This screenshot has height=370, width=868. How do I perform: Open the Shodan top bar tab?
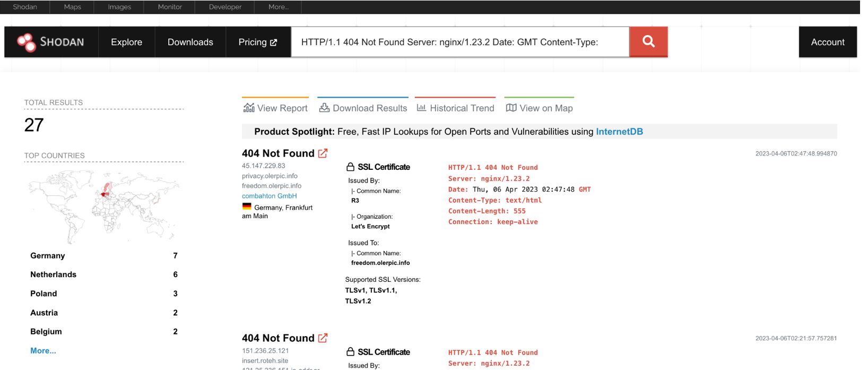(25, 7)
